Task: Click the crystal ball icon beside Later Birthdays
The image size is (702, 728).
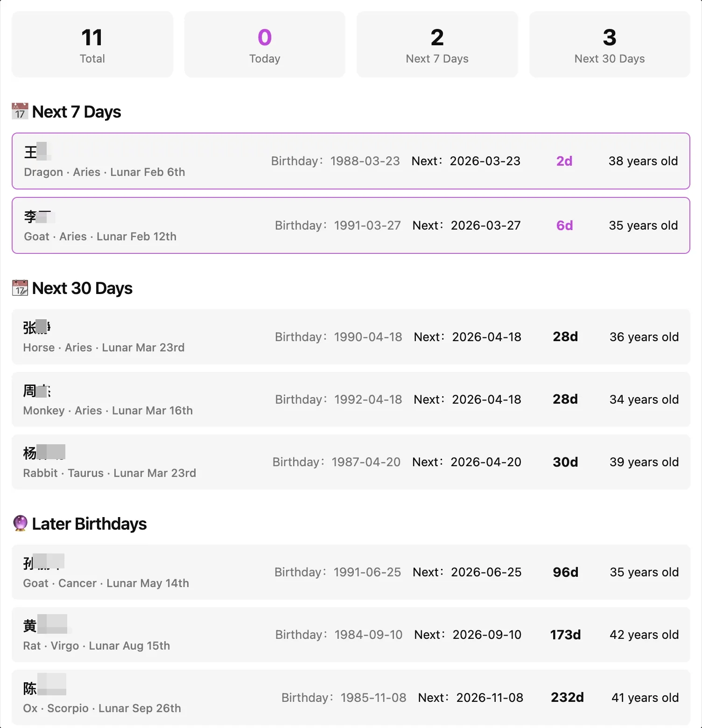Action: pos(20,523)
